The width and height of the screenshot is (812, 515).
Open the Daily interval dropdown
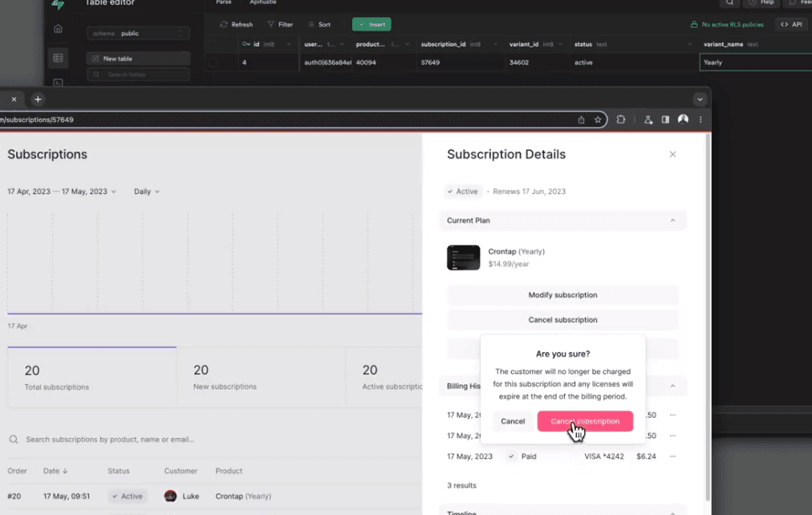point(145,191)
